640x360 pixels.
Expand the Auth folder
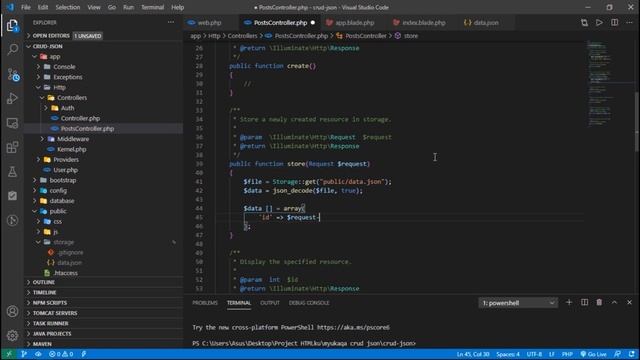point(46,108)
